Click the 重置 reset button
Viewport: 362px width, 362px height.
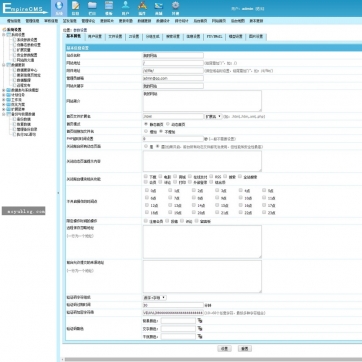click(244, 348)
